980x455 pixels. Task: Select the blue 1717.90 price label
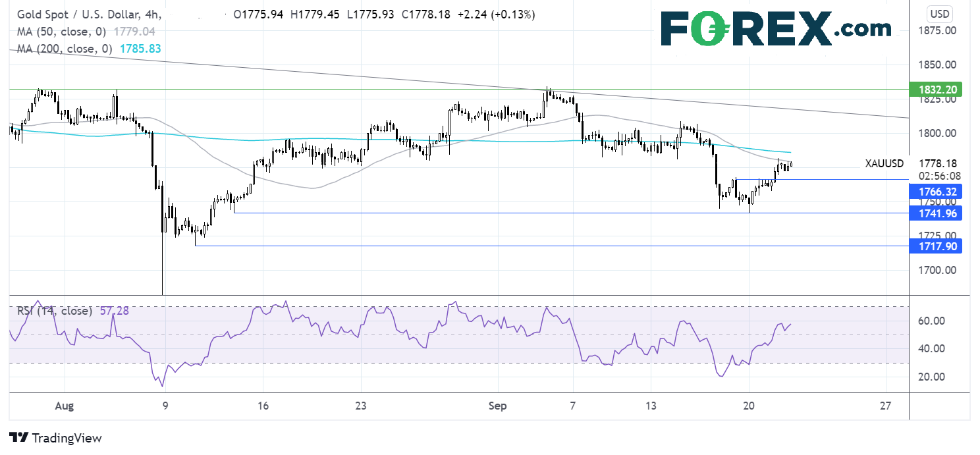tap(935, 246)
